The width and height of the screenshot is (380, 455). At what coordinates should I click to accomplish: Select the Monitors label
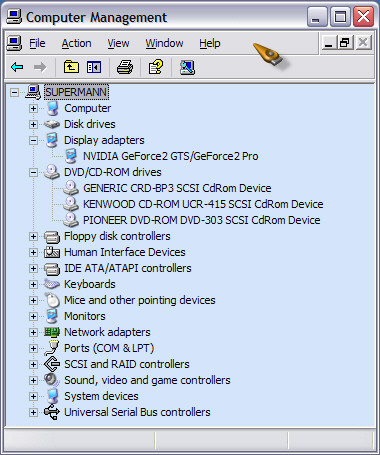pyautogui.click(x=85, y=316)
